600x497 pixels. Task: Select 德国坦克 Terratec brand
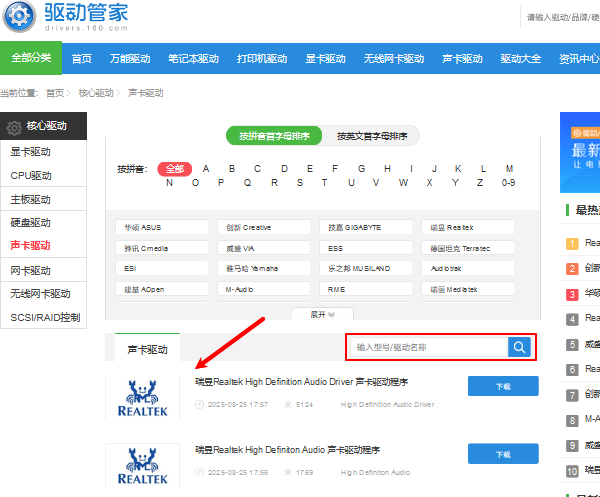(468, 248)
